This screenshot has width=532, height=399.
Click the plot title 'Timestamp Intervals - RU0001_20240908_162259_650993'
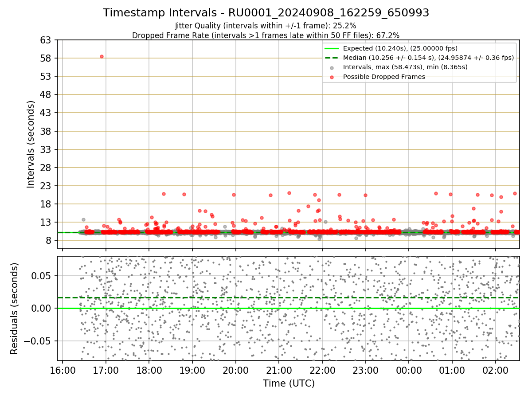266,13
